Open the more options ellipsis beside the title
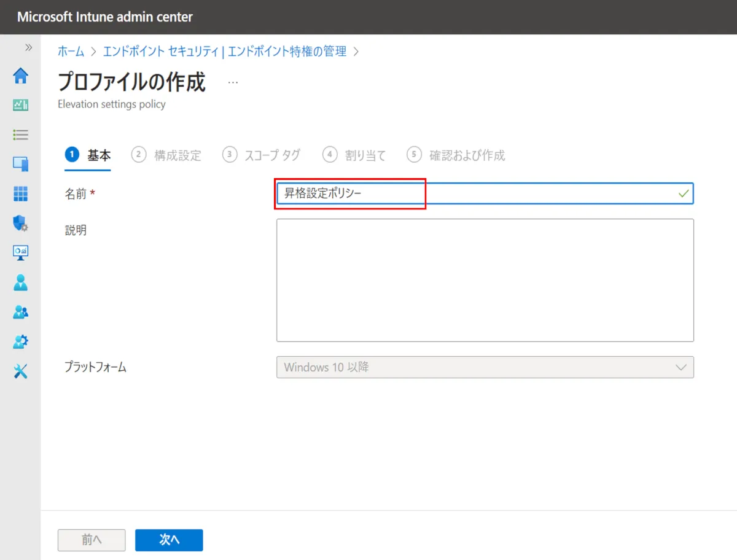737x560 pixels. click(233, 82)
